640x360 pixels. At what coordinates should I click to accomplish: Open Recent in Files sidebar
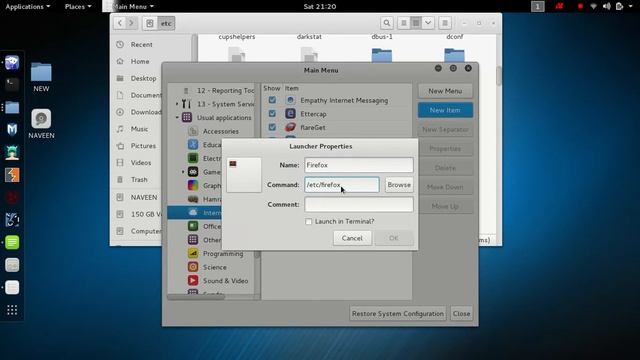pos(141,44)
